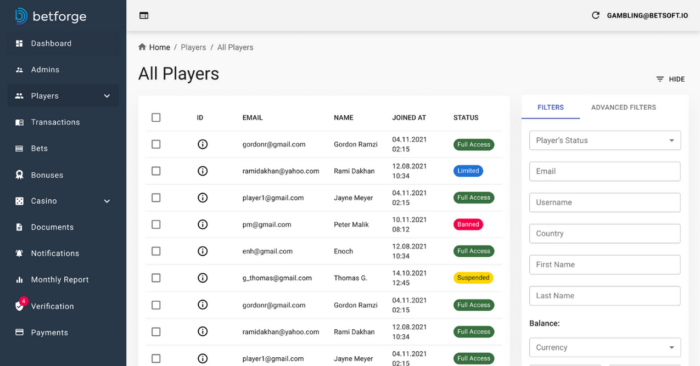Click the red Banned status badge
Screen dimensions: 700x366
468,225
